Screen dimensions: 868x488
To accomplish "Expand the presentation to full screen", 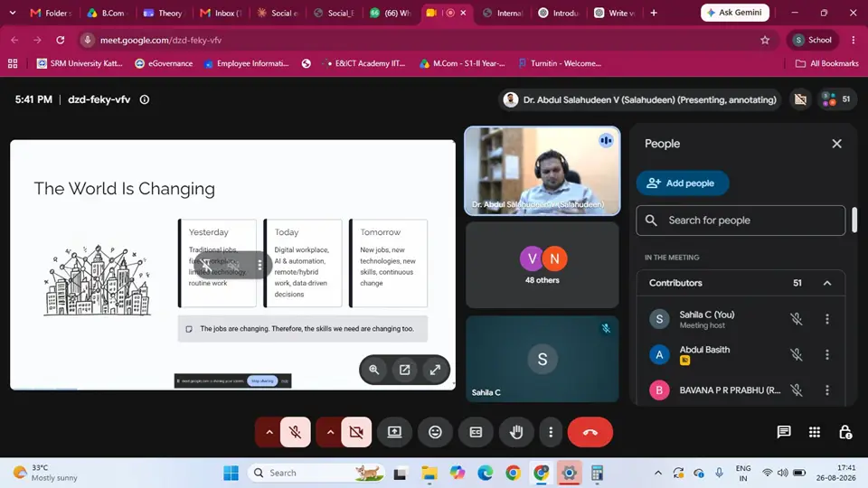I will click(x=435, y=370).
